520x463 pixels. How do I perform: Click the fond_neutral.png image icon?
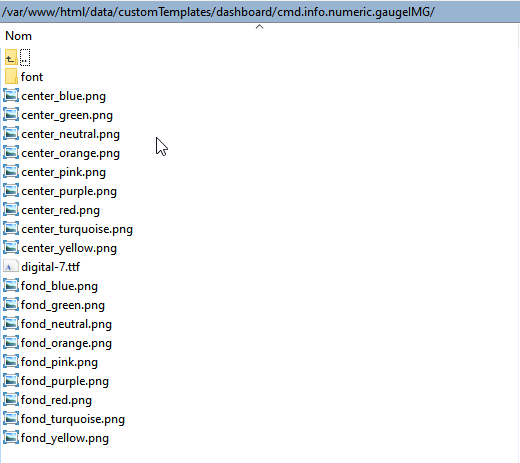[11, 324]
